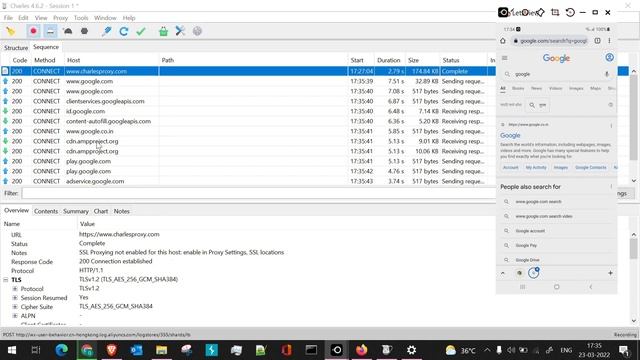Open the Contents tab
The width and height of the screenshot is (640, 360).
[46, 211]
